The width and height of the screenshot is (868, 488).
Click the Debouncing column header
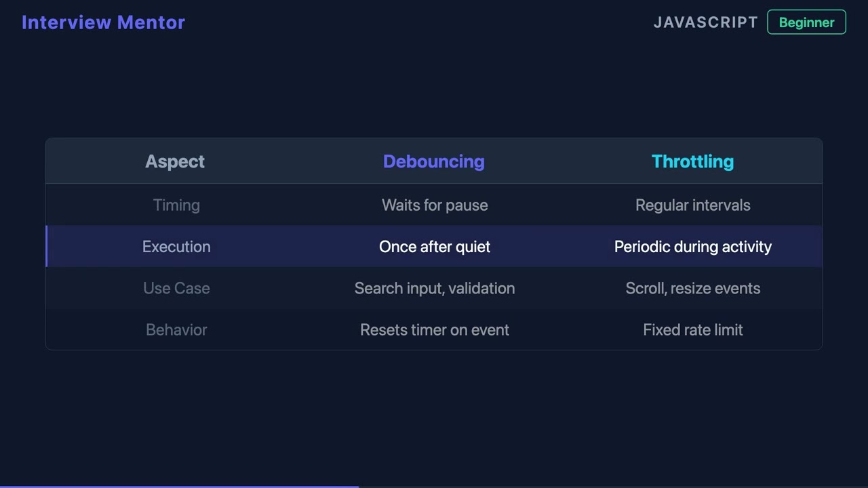point(434,161)
